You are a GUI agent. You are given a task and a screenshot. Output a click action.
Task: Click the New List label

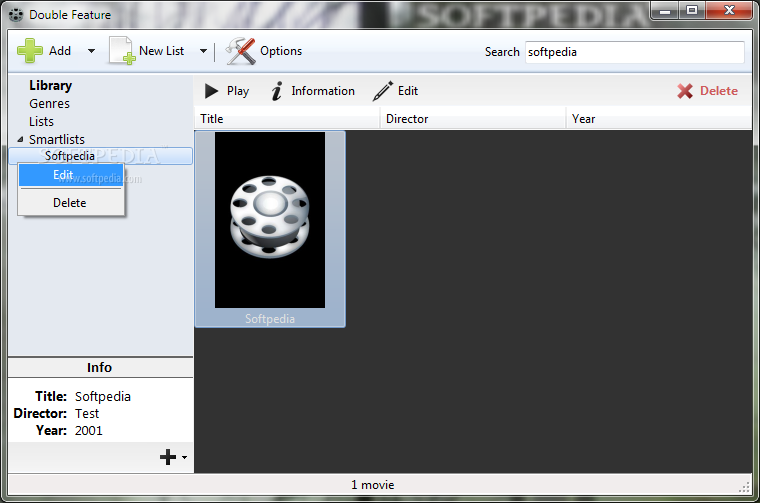[x=161, y=51]
